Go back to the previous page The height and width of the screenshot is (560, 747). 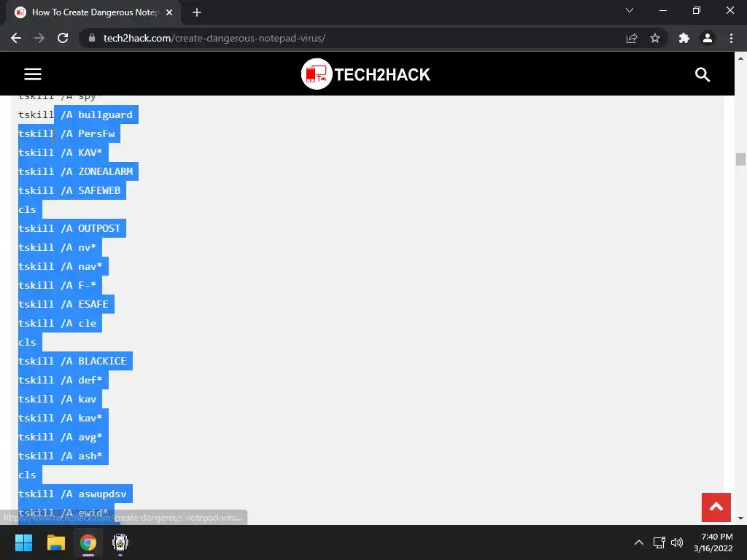tap(16, 38)
